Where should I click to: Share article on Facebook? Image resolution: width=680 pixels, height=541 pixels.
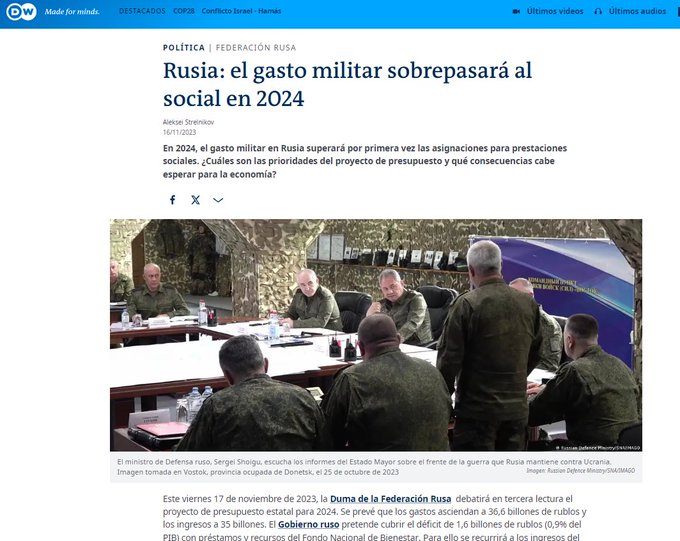pyautogui.click(x=173, y=200)
